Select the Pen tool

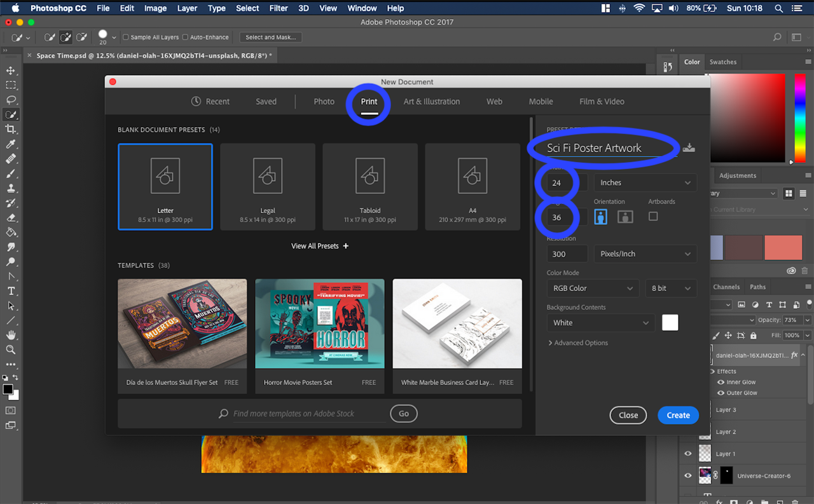(x=11, y=276)
